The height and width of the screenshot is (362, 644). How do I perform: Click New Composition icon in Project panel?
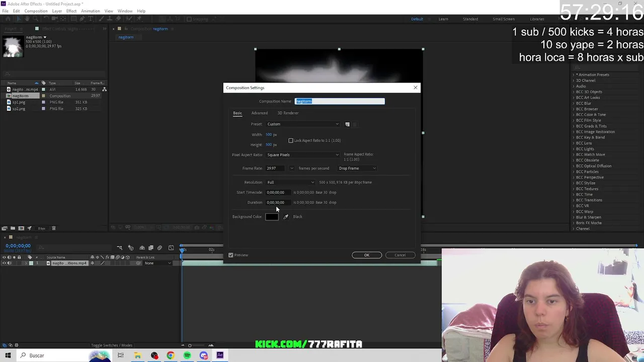click(x=21, y=228)
